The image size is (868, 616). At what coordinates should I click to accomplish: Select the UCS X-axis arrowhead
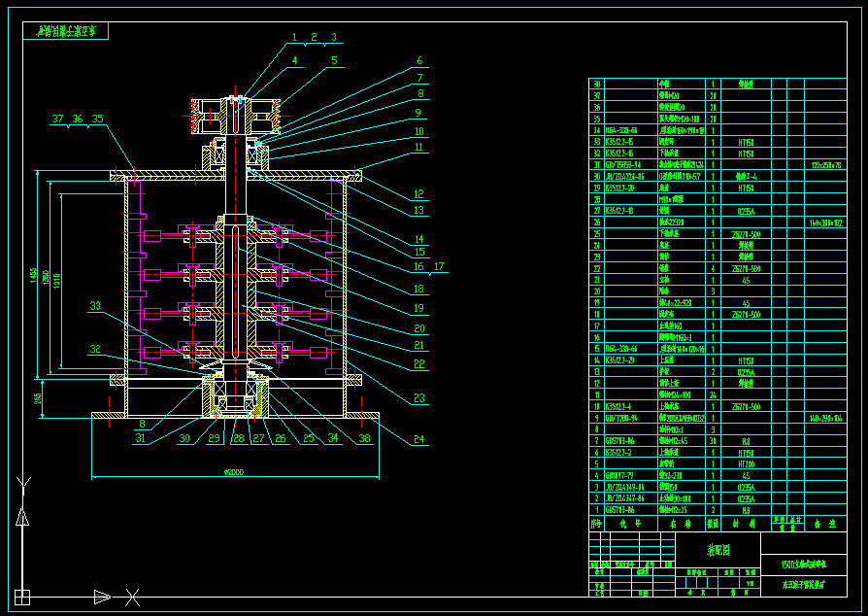102,596
